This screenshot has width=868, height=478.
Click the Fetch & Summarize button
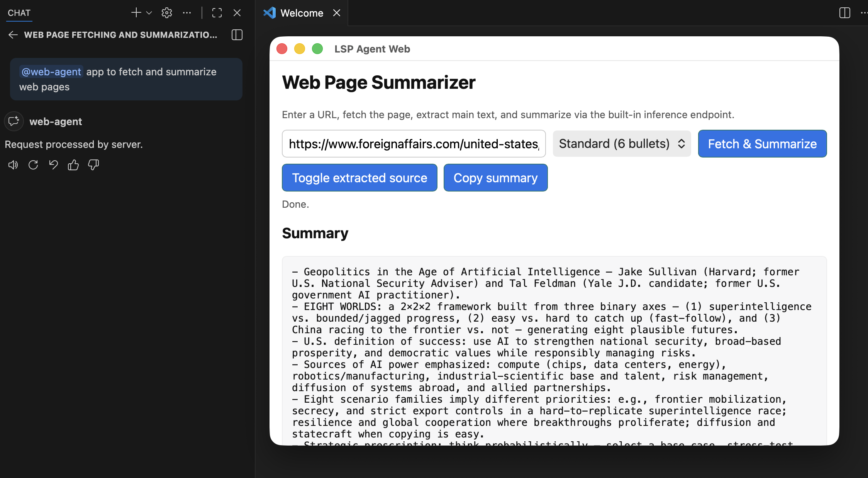coord(762,144)
